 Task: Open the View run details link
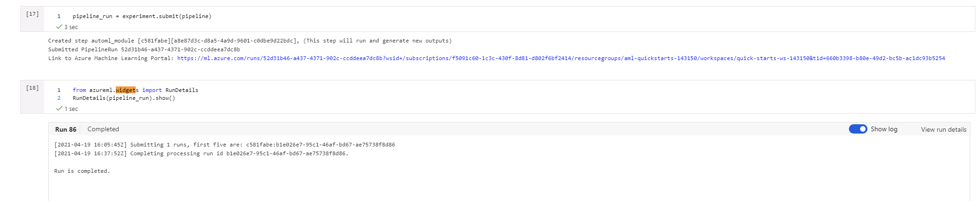click(943, 129)
